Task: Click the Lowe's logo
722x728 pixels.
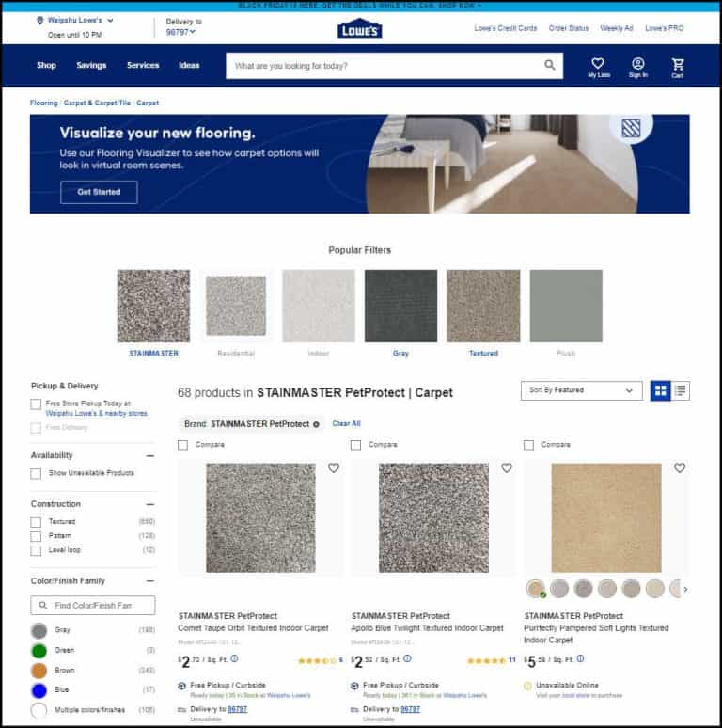Action: click(360, 29)
